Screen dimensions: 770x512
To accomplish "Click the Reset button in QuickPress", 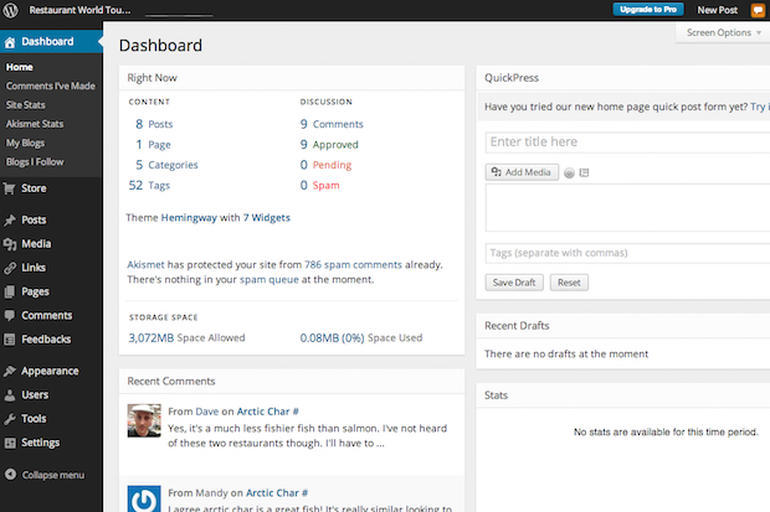I will (x=569, y=283).
